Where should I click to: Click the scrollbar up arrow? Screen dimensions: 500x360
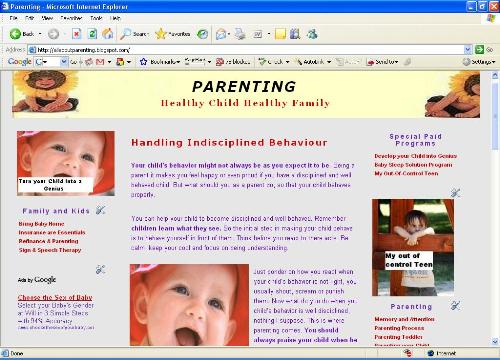495,76
